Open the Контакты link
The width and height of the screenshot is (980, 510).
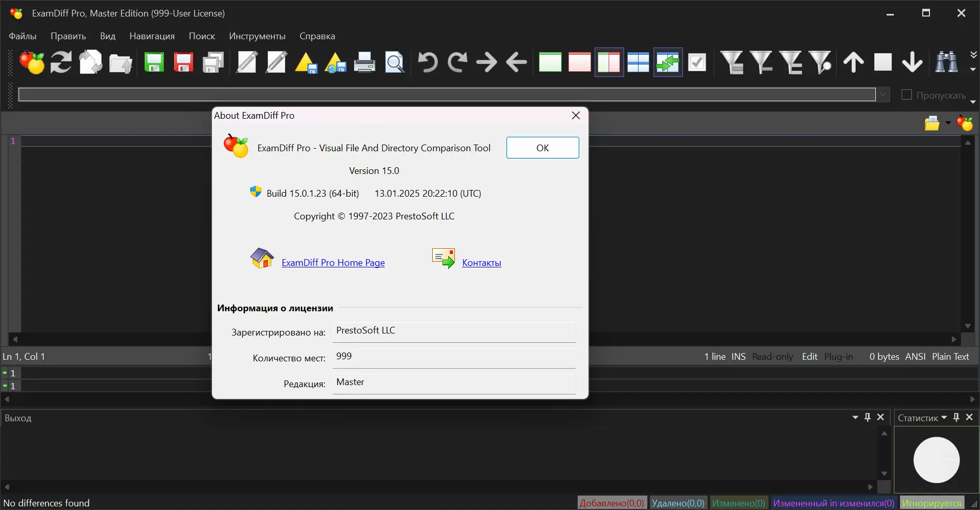pyautogui.click(x=482, y=263)
